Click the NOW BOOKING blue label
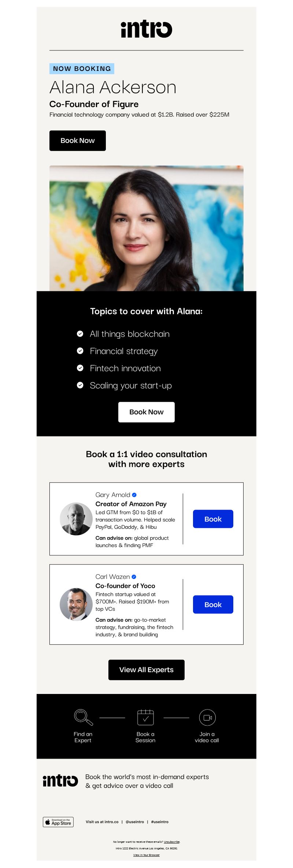Viewport: 293px width, 868px height. (82, 69)
